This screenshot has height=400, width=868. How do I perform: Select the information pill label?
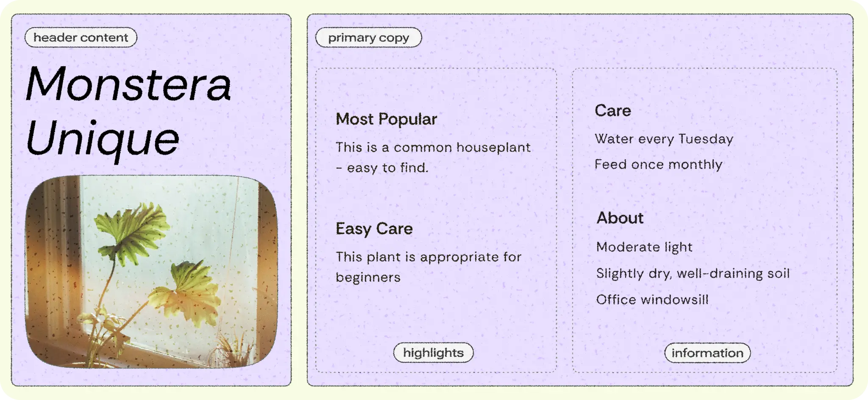pyautogui.click(x=707, y=353)
